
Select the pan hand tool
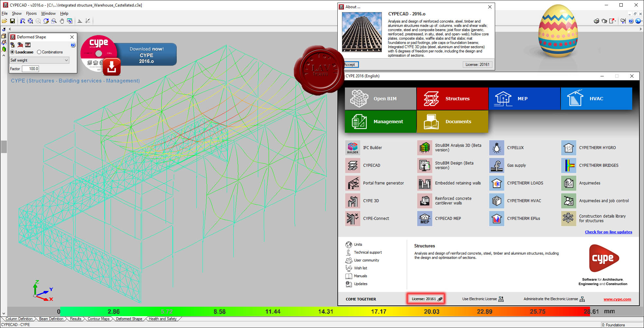click(x=62, y=21)
